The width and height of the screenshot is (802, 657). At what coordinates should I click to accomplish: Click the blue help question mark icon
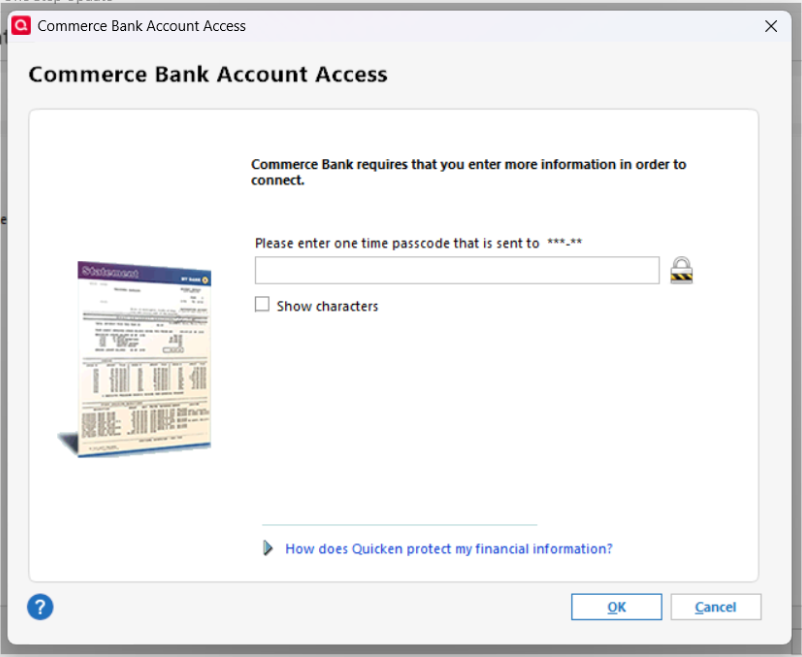point(40,607)
